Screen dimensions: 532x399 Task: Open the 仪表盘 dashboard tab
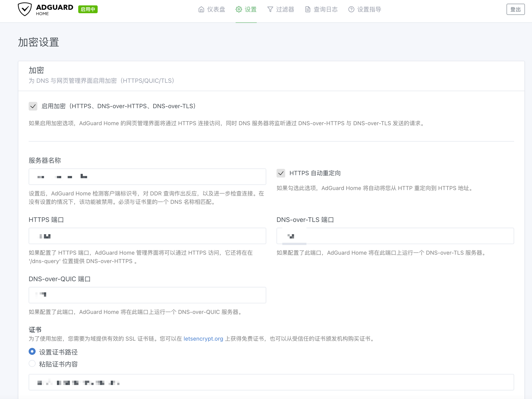212,10
